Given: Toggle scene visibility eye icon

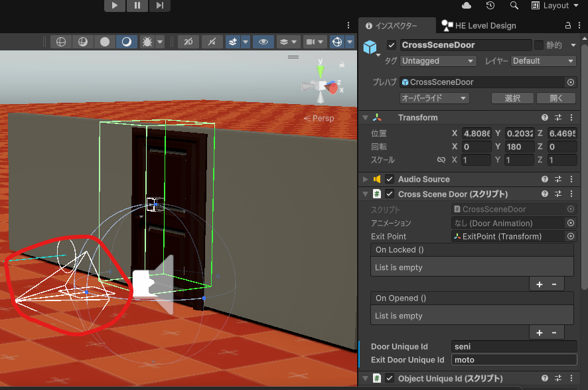Looking at the screenshot, I should [263, 42].
